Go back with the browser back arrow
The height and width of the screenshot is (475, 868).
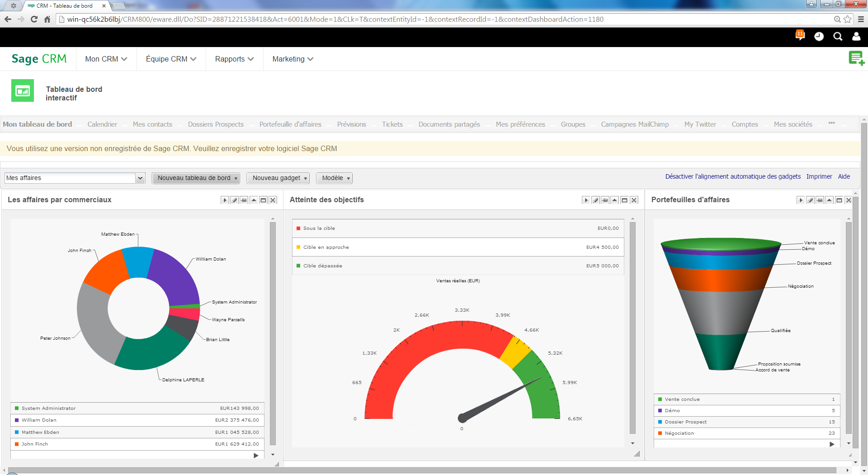[8, 19]
